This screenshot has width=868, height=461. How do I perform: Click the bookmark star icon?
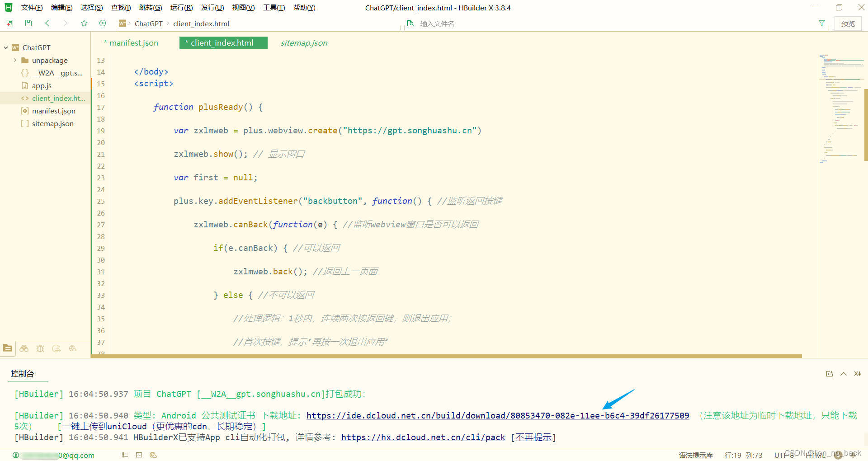[84, 23]
